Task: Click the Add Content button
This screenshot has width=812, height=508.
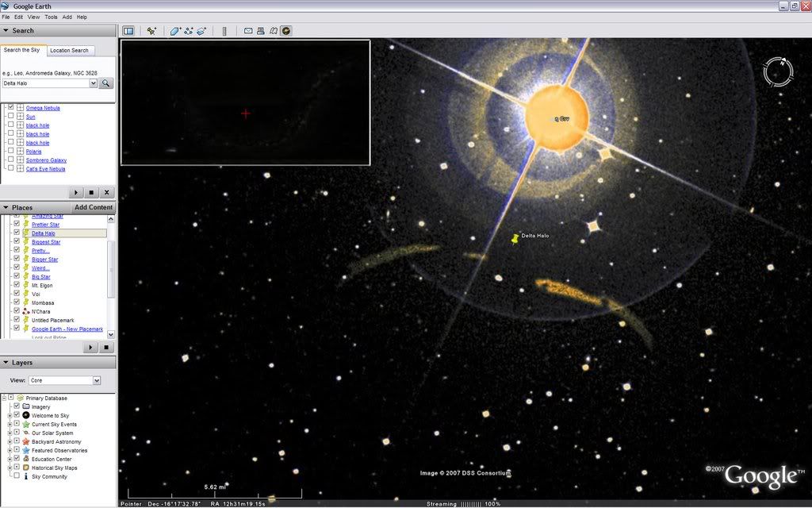Action: coord(94,208)
